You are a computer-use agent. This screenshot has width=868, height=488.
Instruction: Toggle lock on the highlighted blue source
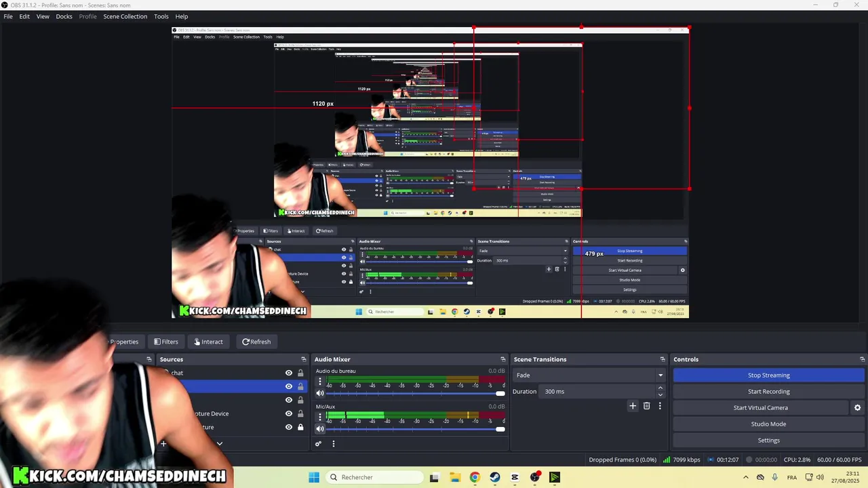[x=300, y=386]
